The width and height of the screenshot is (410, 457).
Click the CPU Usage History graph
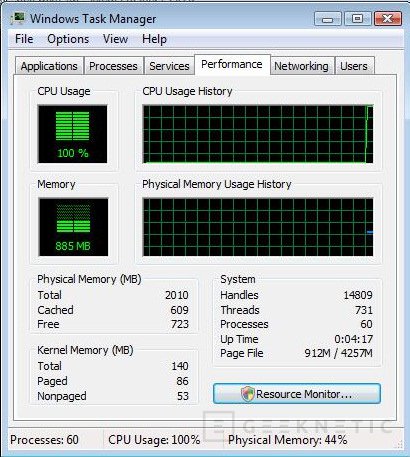tap(258, 134)
